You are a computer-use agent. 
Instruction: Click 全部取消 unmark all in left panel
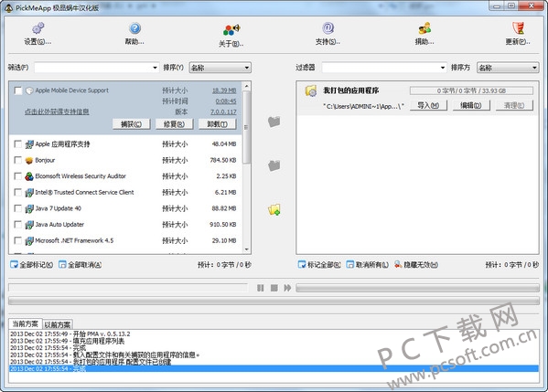[80, 265]
